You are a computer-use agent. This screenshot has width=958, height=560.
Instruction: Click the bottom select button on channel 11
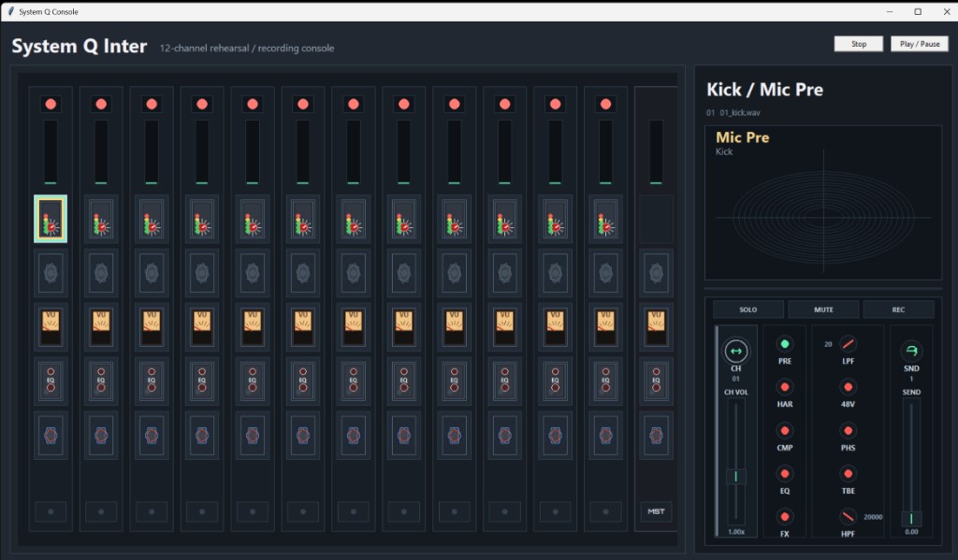click(556, 511)
